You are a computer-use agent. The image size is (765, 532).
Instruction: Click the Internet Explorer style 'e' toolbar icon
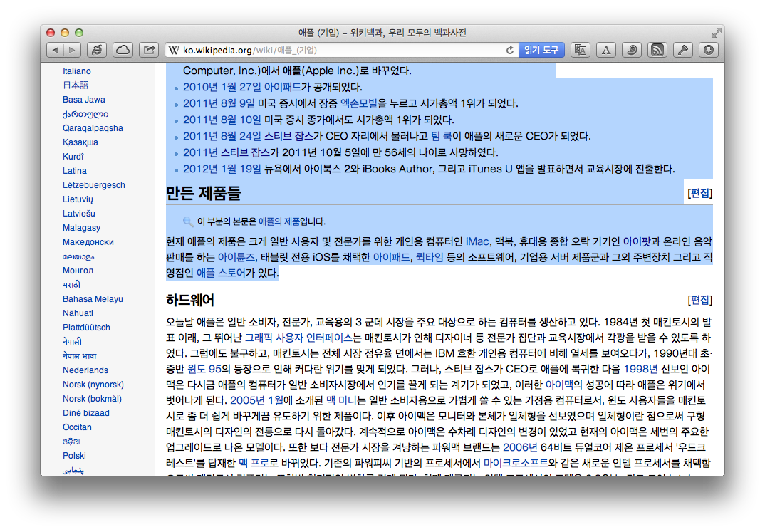[x=97, y=50]
